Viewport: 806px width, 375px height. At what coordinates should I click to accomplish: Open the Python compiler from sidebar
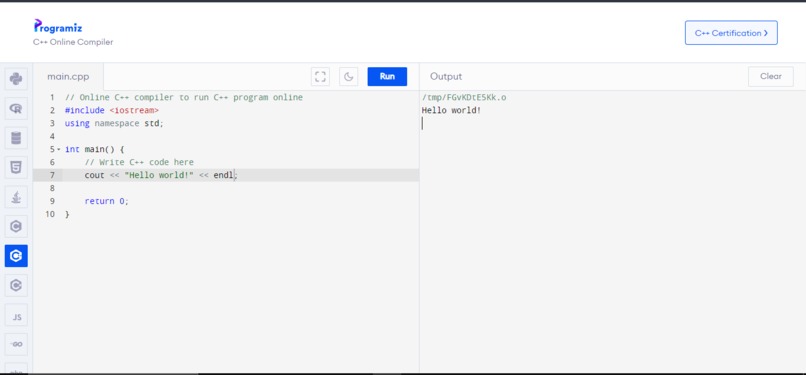pos(16,79)
